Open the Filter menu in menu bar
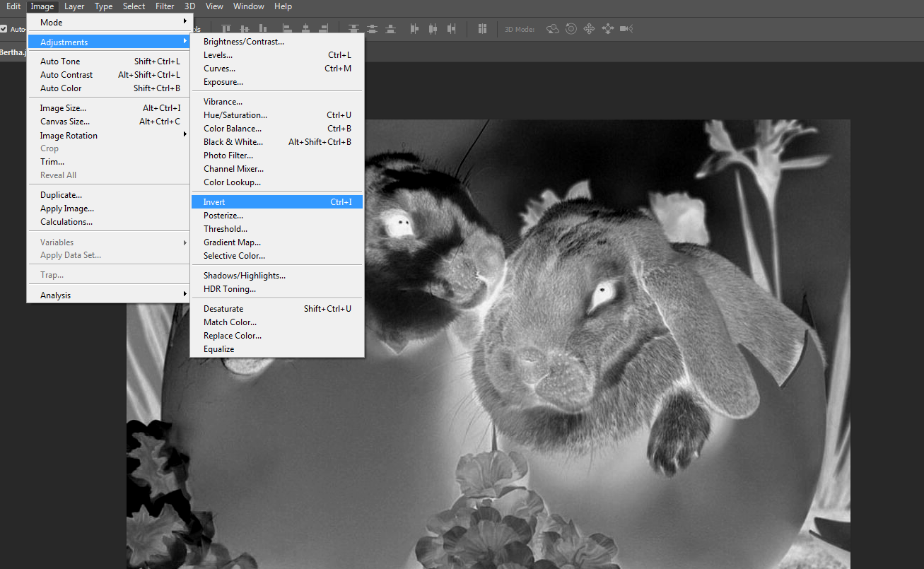 [165, 6]
